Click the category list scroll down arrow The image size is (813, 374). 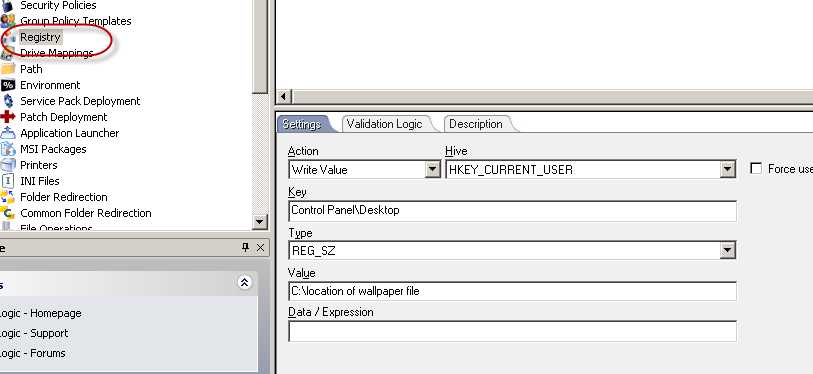click(260, 222)
